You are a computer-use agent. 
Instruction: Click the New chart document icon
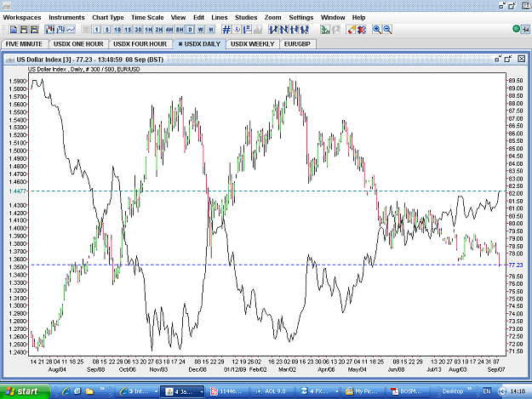[14, 30]
